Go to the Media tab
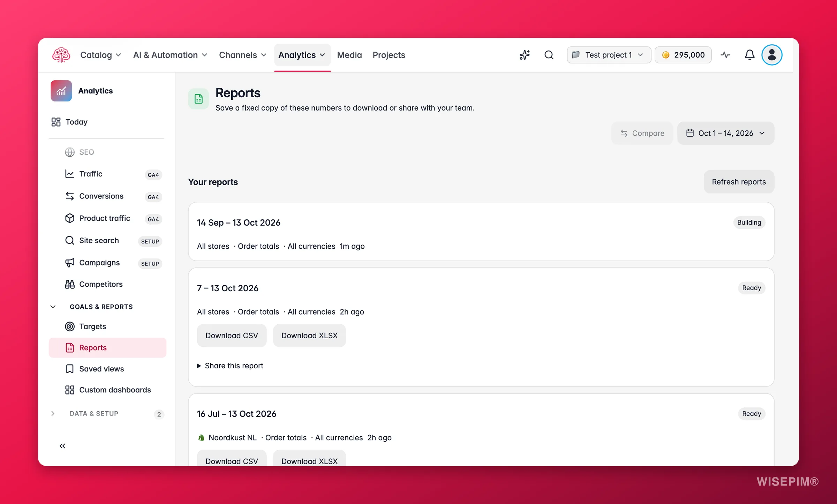 [x=349, y=55]
